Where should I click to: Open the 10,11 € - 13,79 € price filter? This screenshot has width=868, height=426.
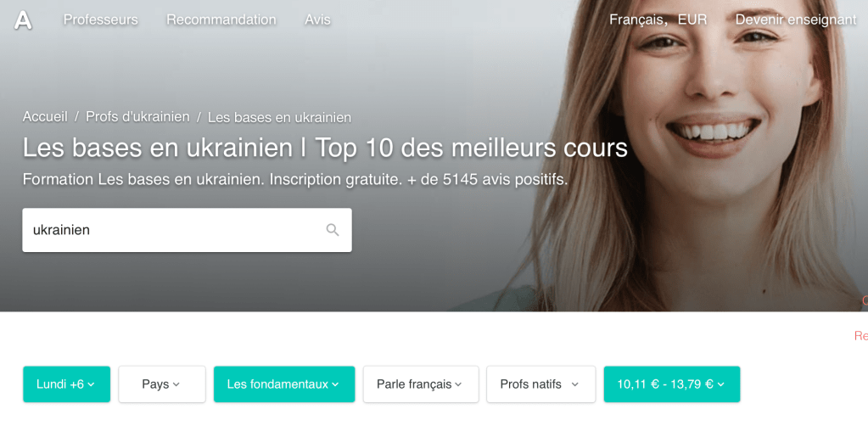(671, 384)
